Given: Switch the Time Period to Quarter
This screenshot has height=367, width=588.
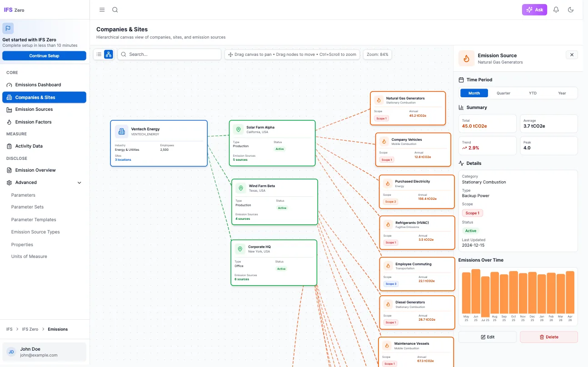Looking at the screenshot, I should (503, 93).
